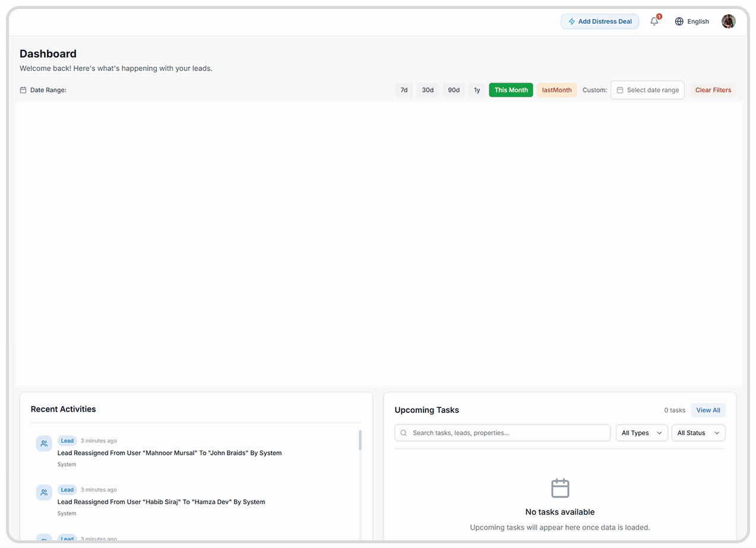Screen dimensions: 756x548
Task: Click the globe language icon
Action: pos(679,21)
